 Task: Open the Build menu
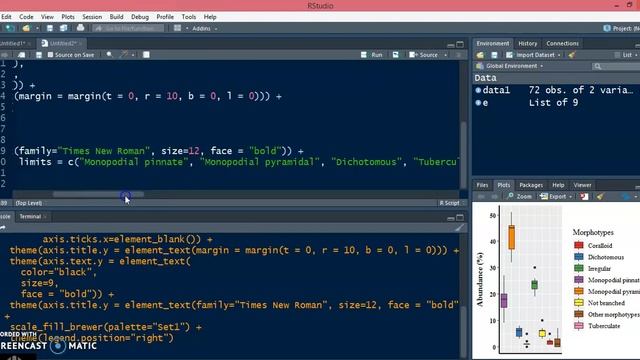click(x=116, y=17)
